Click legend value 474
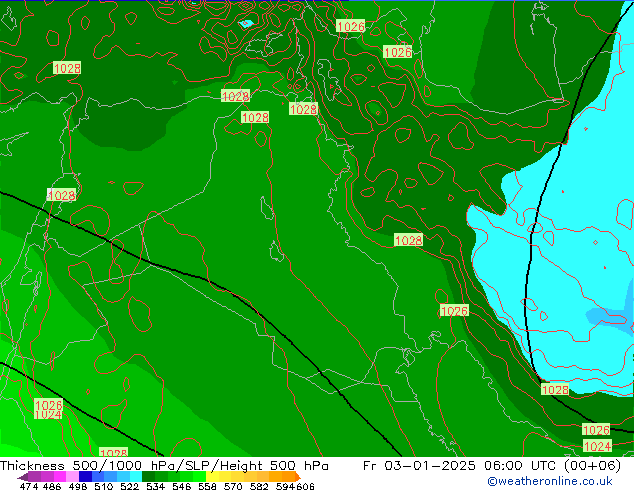This screenshot has height=490, width=634. click(x=29, y=486)
